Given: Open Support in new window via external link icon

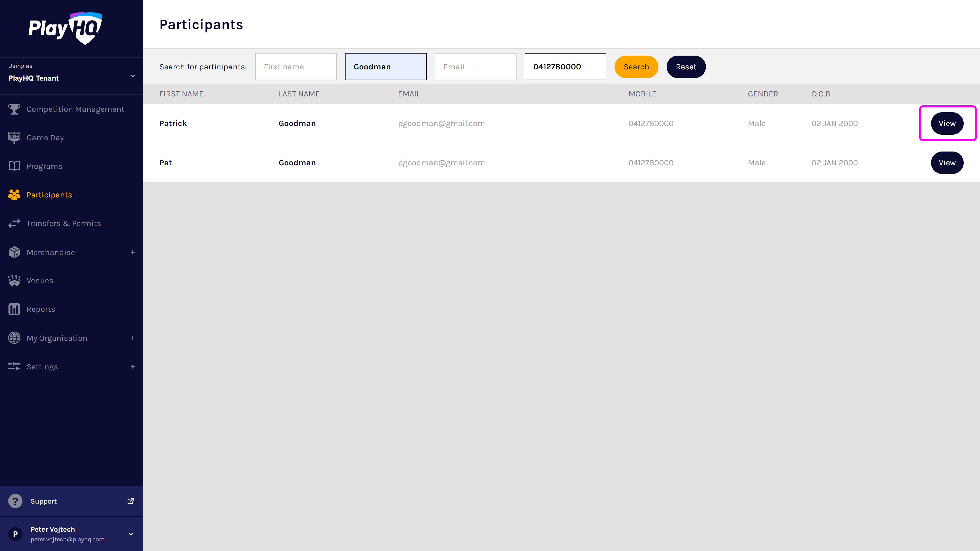Looking at the screenshot, I should [130, 501].
